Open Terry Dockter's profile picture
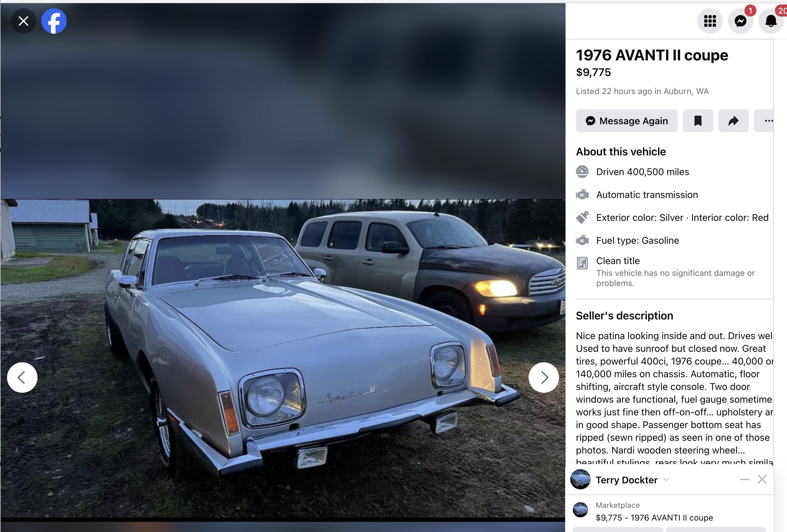The image size is (787, 532). point(580,479)
